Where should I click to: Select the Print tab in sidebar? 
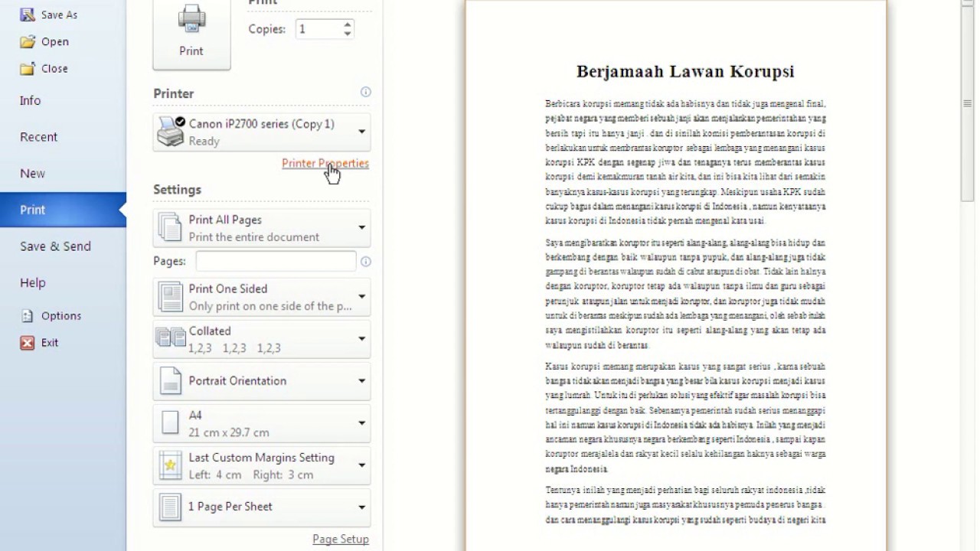(63, 210)
